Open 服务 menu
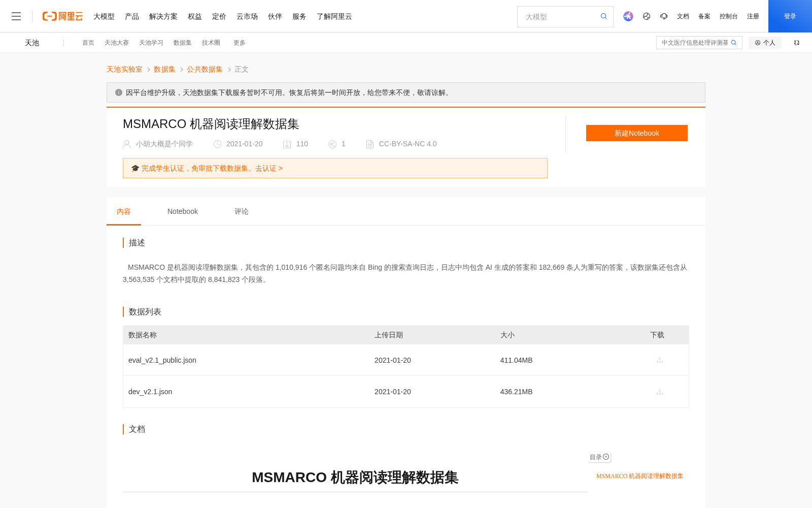The image size is (812, 508). pos(299,16)
